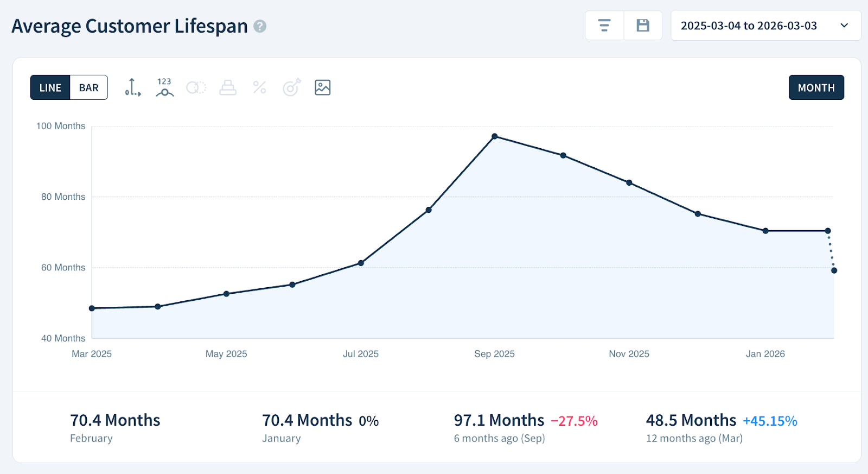Viewport: 868px width, 474px height.
Task: Select the axis scale adjustment icon
Action: point(132,87)
